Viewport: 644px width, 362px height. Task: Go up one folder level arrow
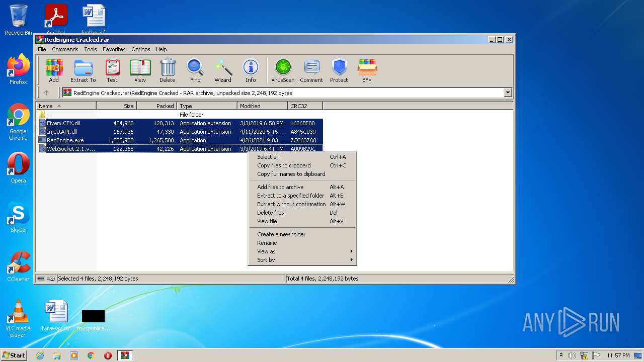pyautogui.click(x=46, y=93)
